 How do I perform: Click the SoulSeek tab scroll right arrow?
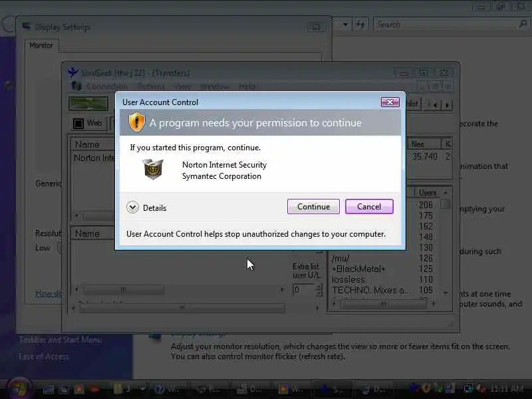[x=447, y=105]
